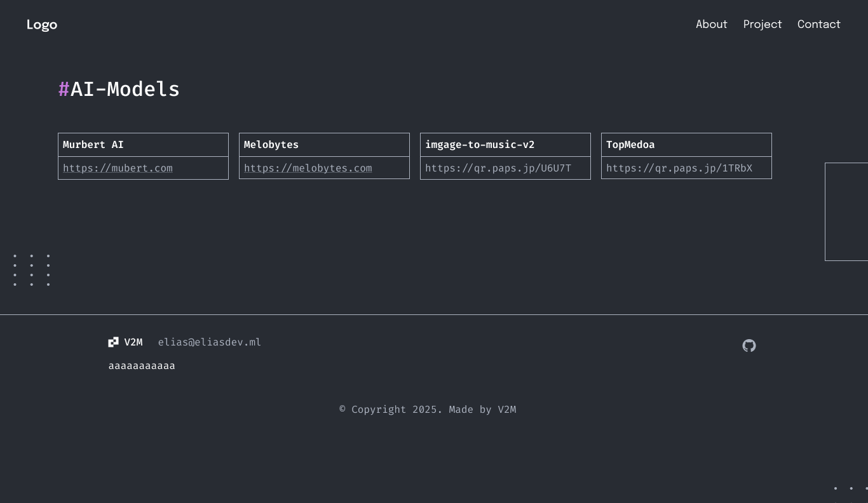The height and width of the screenshot is (503, 868).
Task: Click the Melobytes card heading
Action: click(271, 145)
